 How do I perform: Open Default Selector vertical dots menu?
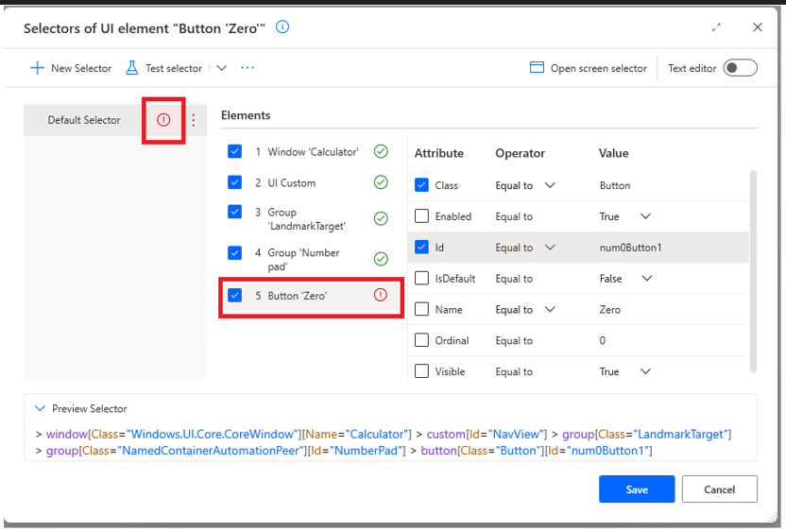point(194,120)
